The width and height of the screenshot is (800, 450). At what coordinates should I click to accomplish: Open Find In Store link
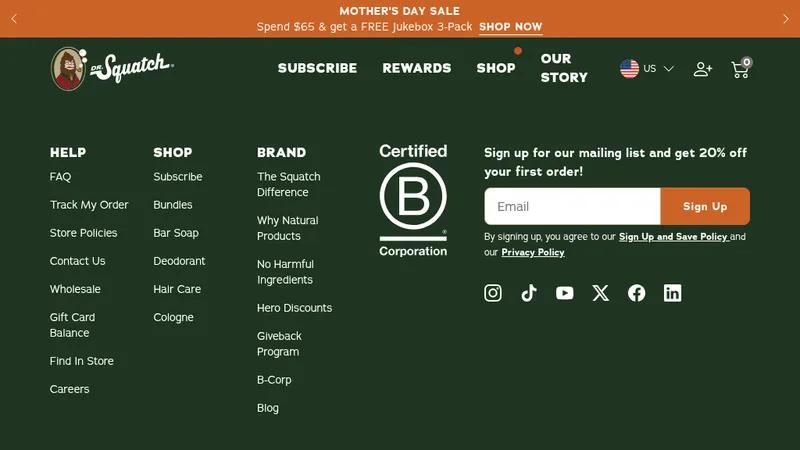point(82,361)
